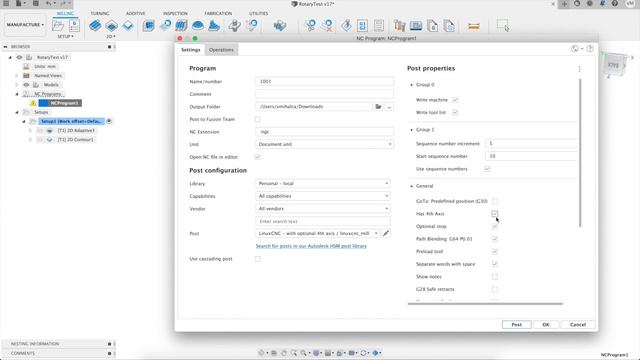Hide RotaryTest v17 using its eye icon

pos(19,57)
